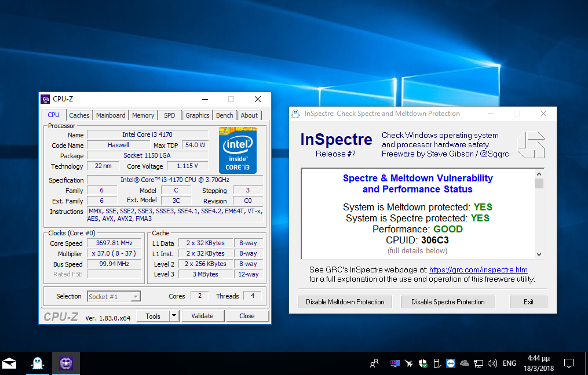Click Disable Meltdown Protection button
Image resolution: width=588 pixels, height=375 pixels.
(345, 302)
